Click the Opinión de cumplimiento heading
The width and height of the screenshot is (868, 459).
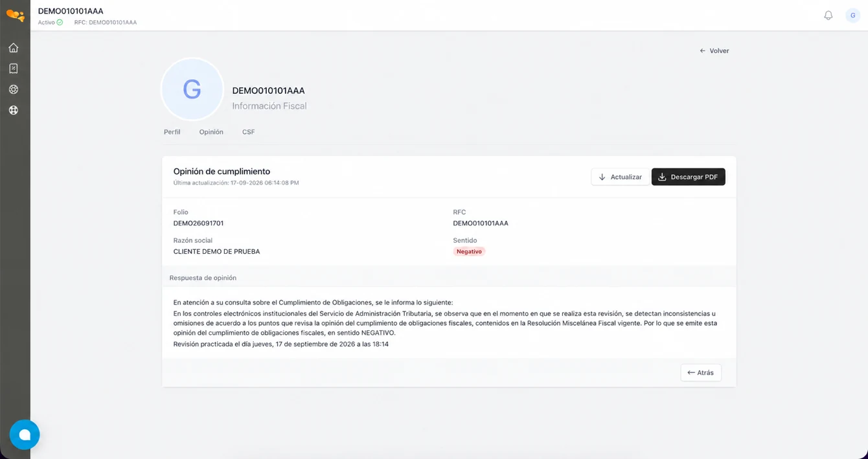tap(222, 172)
